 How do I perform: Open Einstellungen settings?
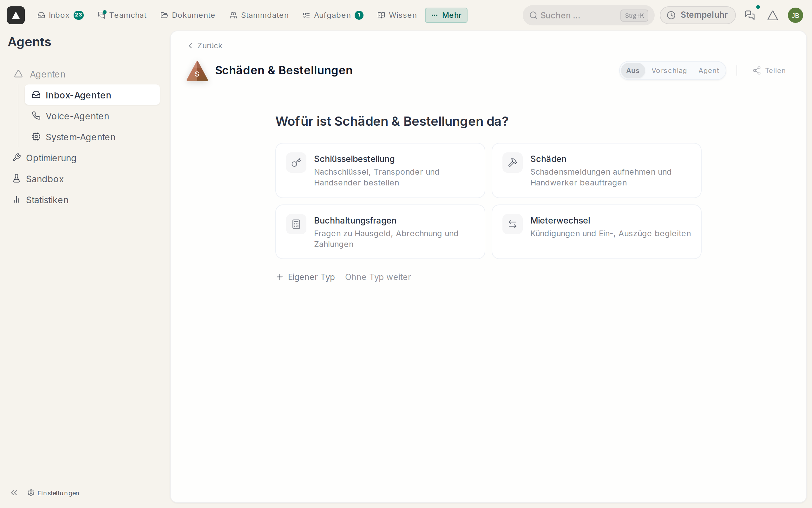coord(54,493)
